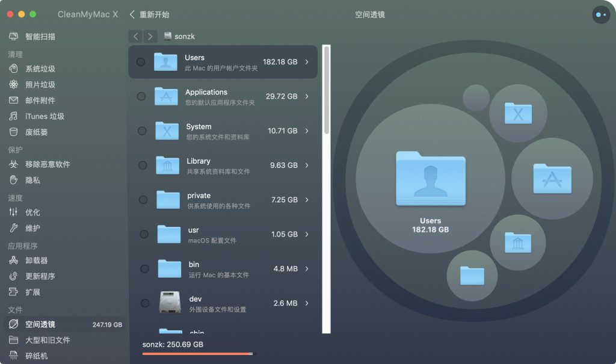Click Applications folder bubble in the map

(552, 179)
